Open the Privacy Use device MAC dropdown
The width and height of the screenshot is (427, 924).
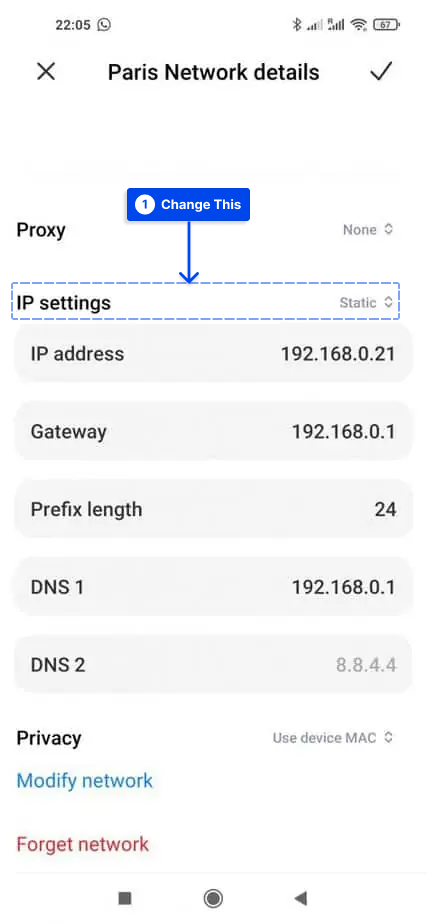(332, 737)
